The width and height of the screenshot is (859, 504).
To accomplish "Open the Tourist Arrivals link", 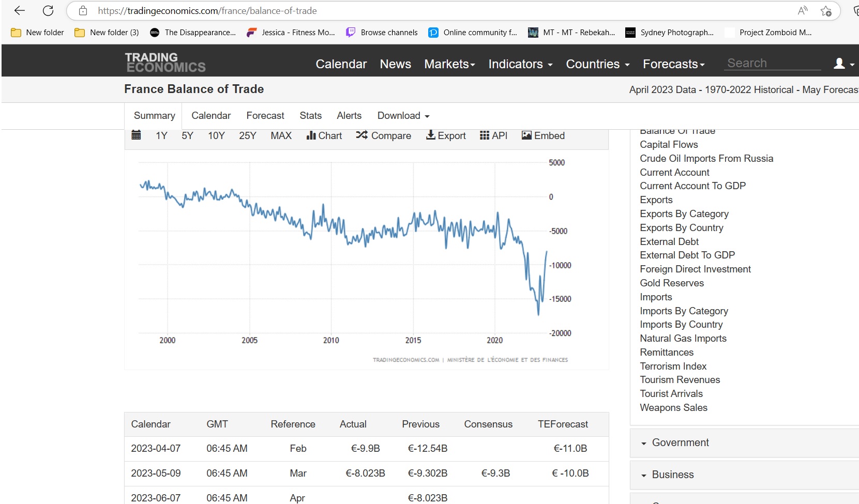I will coord(671,393).
